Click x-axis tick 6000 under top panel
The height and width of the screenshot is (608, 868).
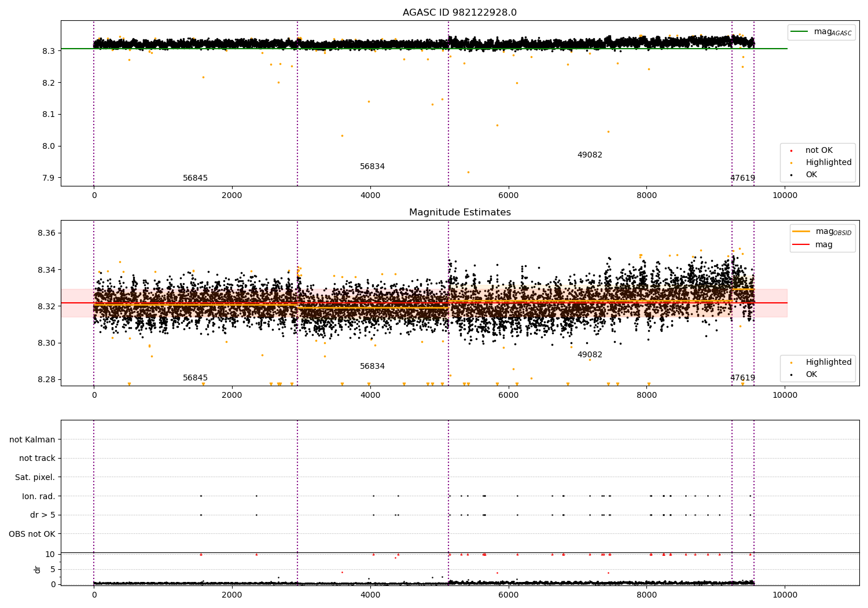[x=508, y=196]
